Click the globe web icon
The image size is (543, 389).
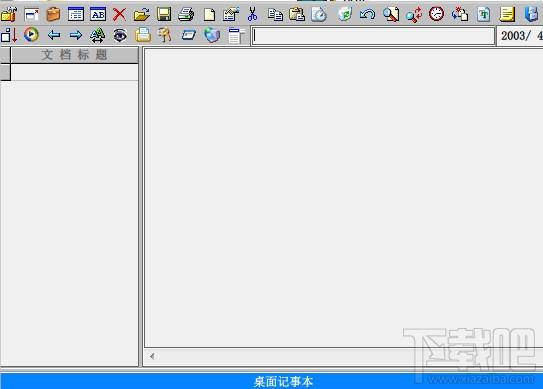(212, 35)
